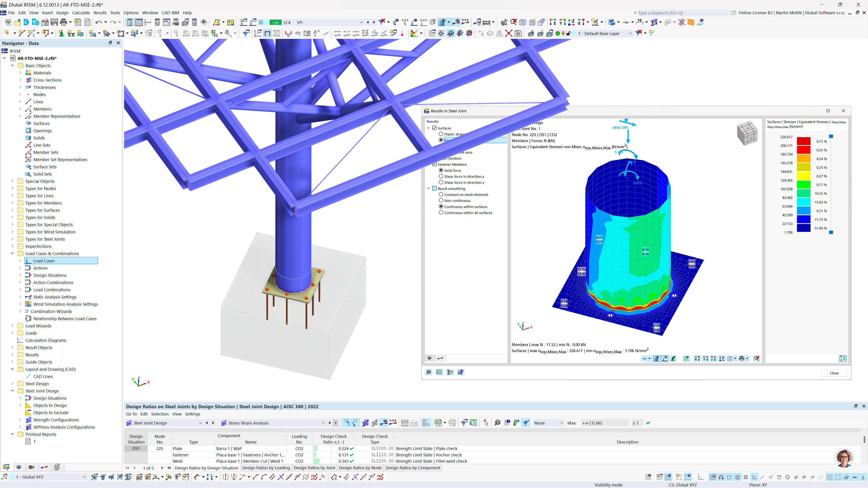868x488 pixels.
Task: Click the 0,00 units icon in table toolbar
Action: [473, 423]
